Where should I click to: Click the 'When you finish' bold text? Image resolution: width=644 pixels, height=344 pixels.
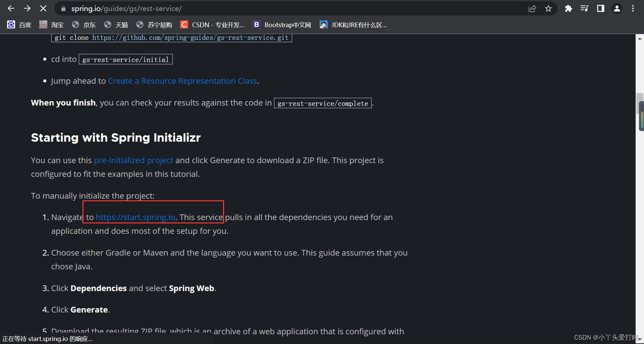63,103
